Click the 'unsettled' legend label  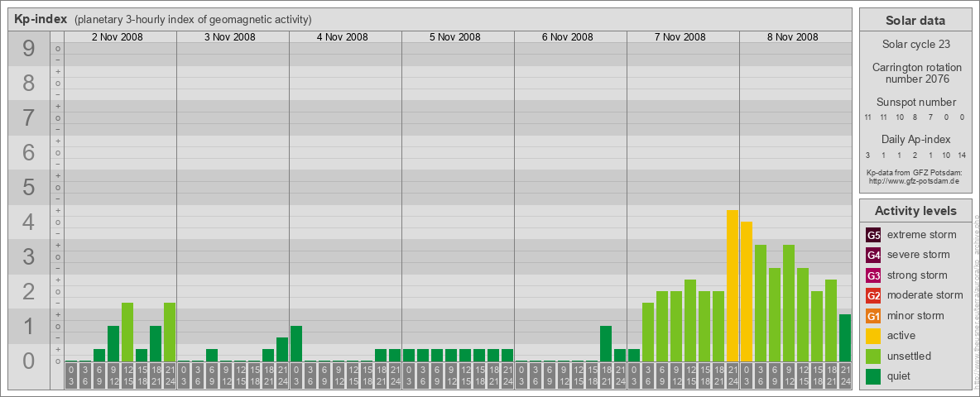pos(909,356)
